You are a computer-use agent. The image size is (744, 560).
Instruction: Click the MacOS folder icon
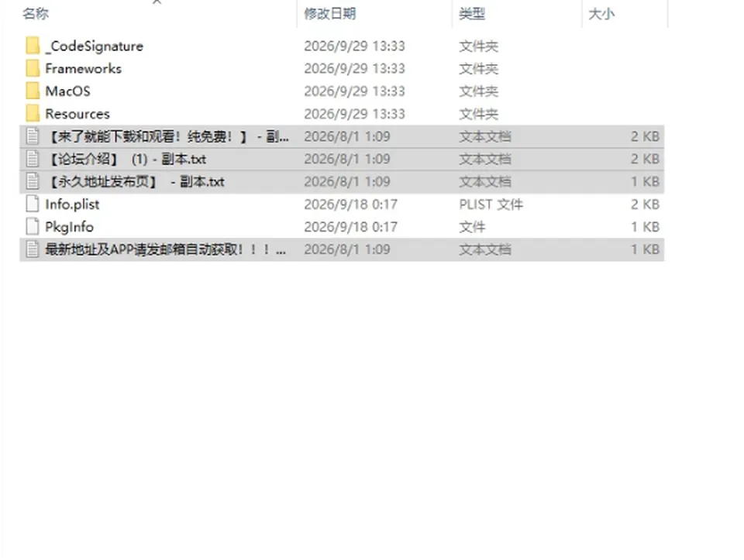[x=33, y=91]
